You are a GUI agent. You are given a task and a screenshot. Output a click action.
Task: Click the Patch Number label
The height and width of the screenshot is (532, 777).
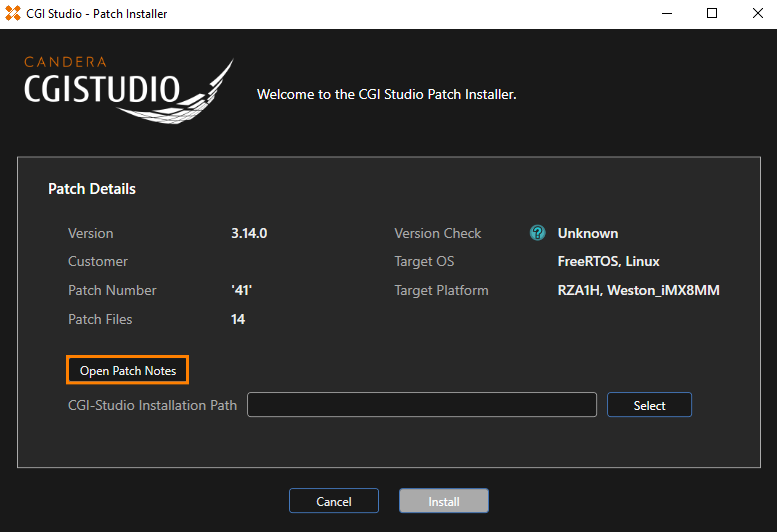(112, 290)
